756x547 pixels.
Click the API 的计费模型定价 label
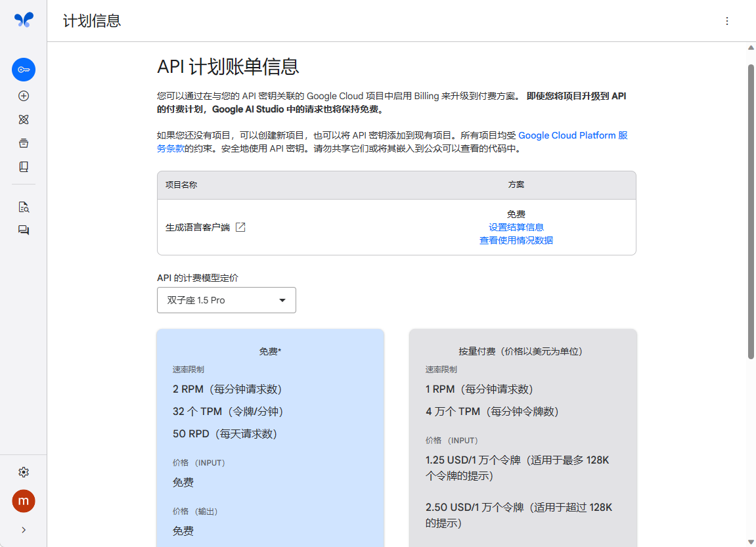198,278
